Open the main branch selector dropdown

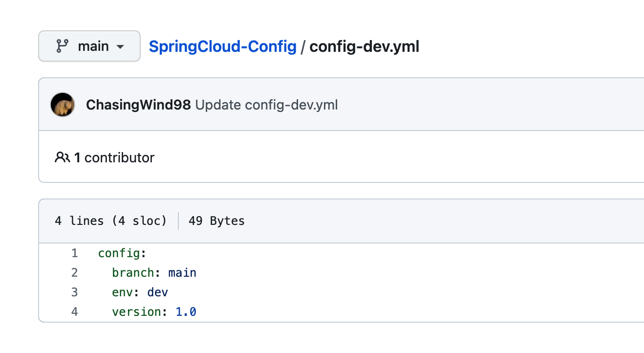(89, 46)
